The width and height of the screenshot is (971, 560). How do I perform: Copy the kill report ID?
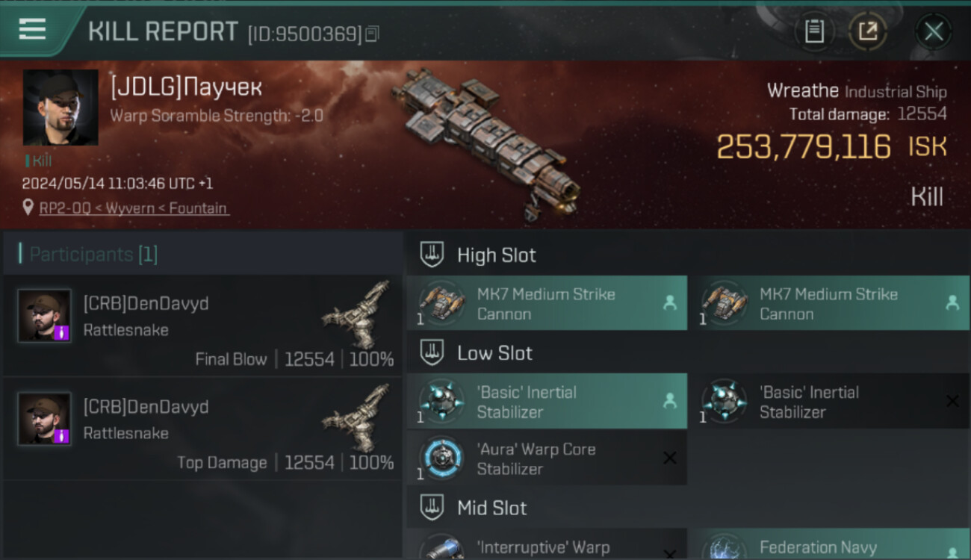point(372,34)
